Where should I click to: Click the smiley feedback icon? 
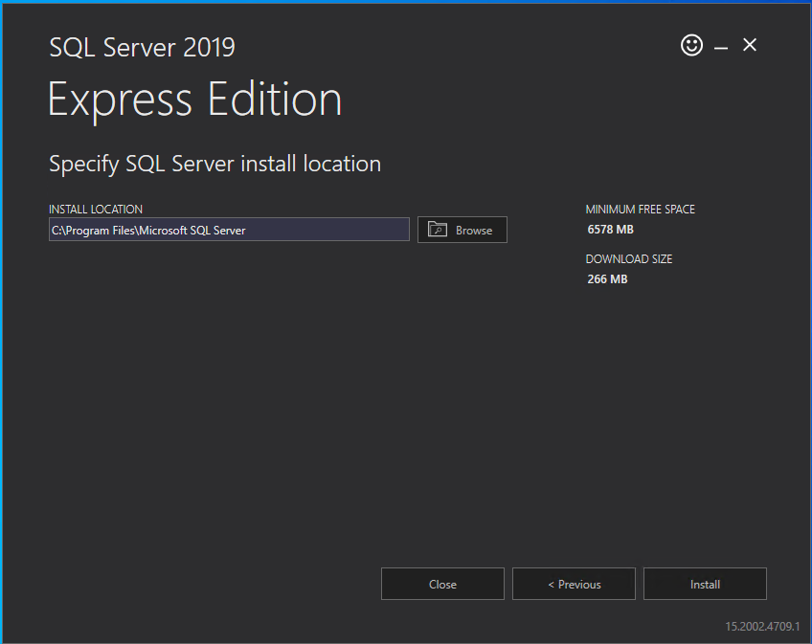pyautogui.click(x=691, y=45)
